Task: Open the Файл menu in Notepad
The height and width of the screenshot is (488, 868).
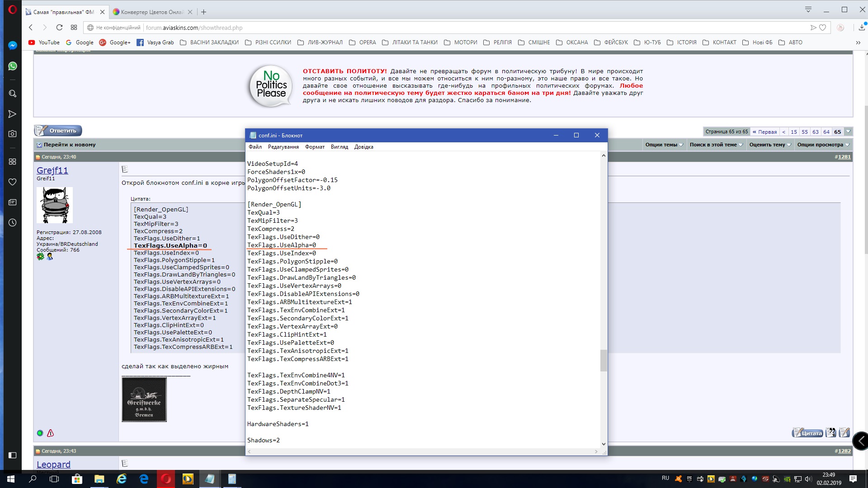Action: [x=255, y=147]
